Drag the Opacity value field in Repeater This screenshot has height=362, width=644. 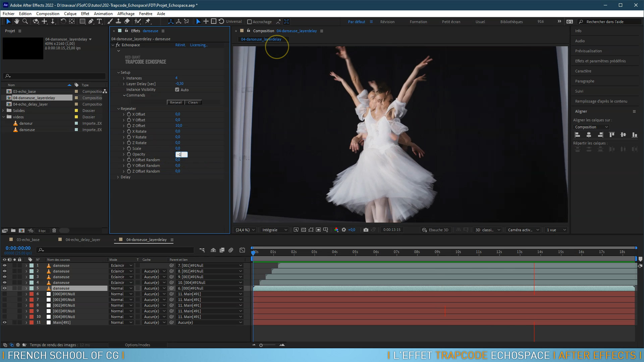181,154
